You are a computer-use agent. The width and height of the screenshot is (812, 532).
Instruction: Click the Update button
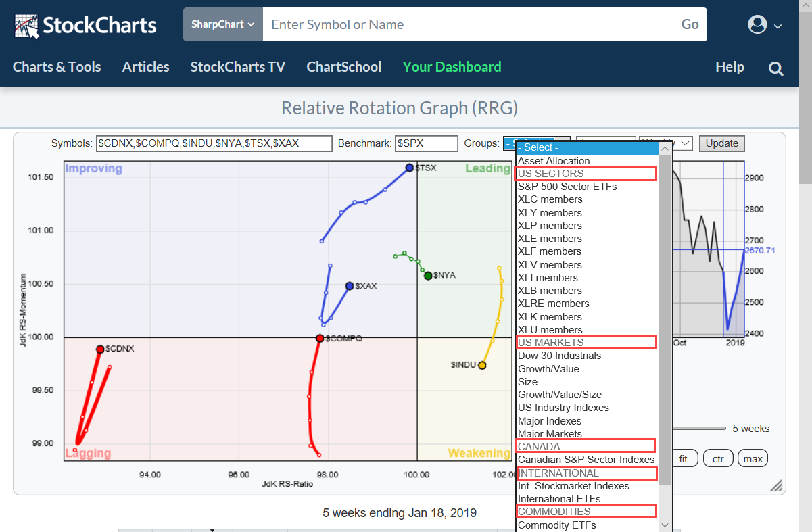[x=722, y=143]
